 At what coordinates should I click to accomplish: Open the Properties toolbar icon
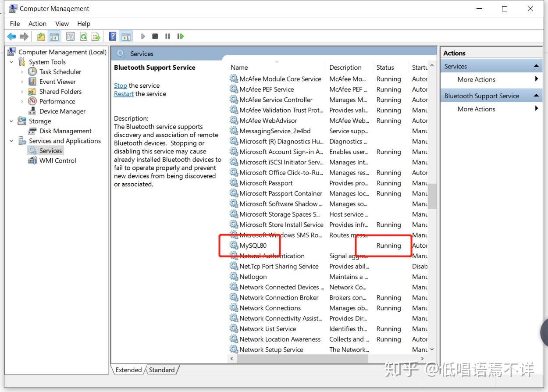point(70,36)
